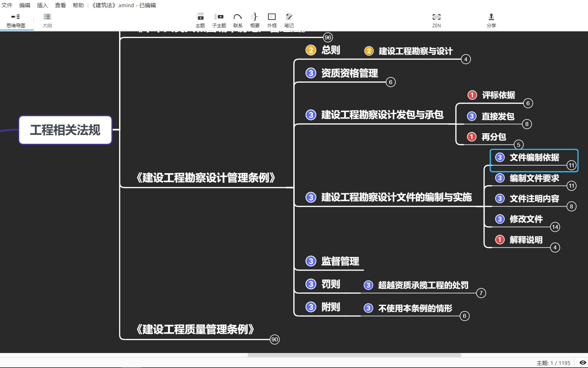Expand 编制文件要求 count 11

click(x=571, y=186)
